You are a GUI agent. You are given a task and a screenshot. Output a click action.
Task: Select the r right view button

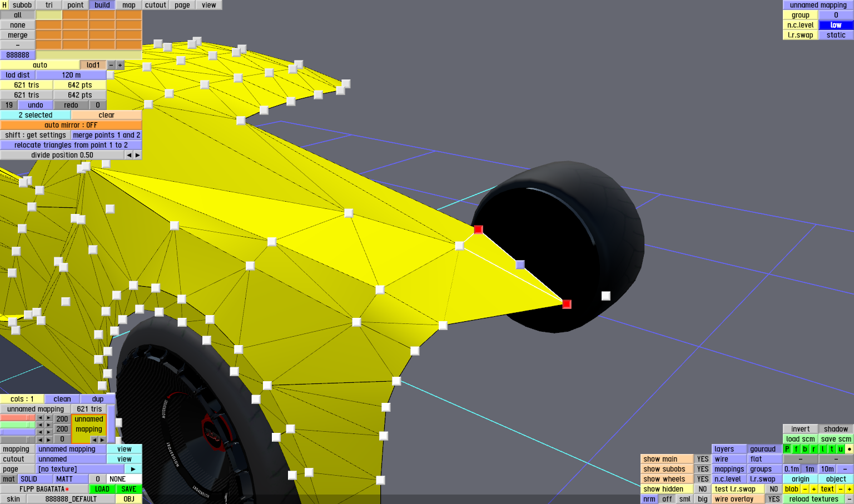point(814,449)
